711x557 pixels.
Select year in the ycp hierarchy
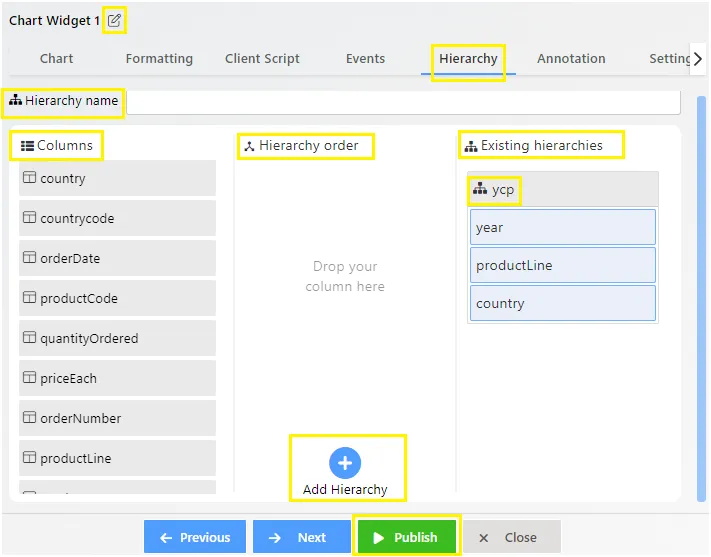click(563, 227)
